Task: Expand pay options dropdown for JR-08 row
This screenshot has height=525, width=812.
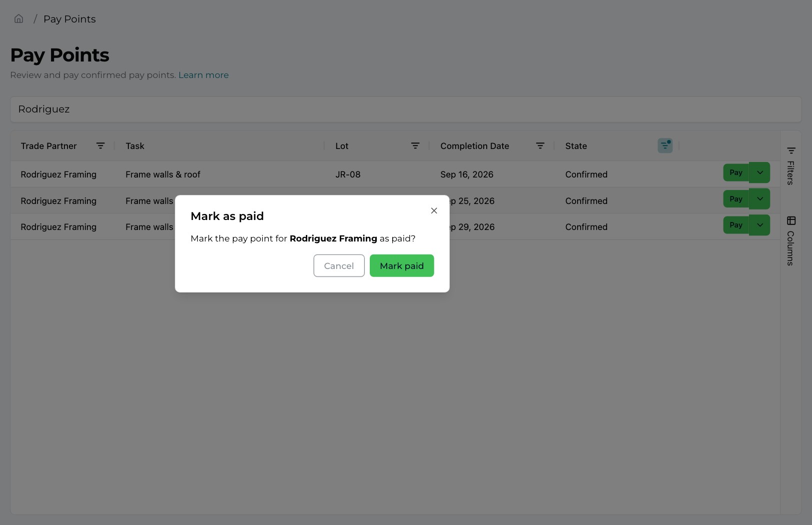Action: [x=760, y=172]
